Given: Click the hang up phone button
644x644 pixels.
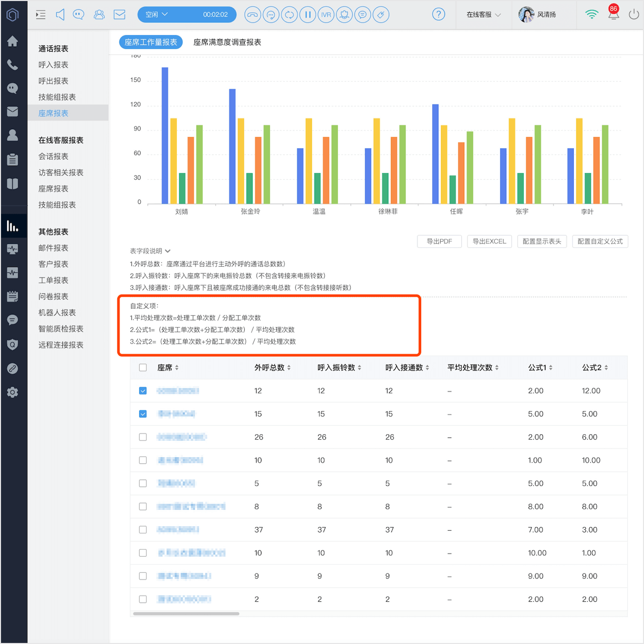Looking at the screenshot, I should (x=252, y=15).
